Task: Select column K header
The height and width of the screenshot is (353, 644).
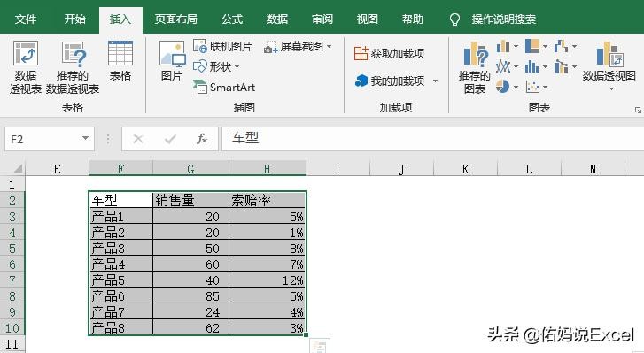Action: coord(465,168)
